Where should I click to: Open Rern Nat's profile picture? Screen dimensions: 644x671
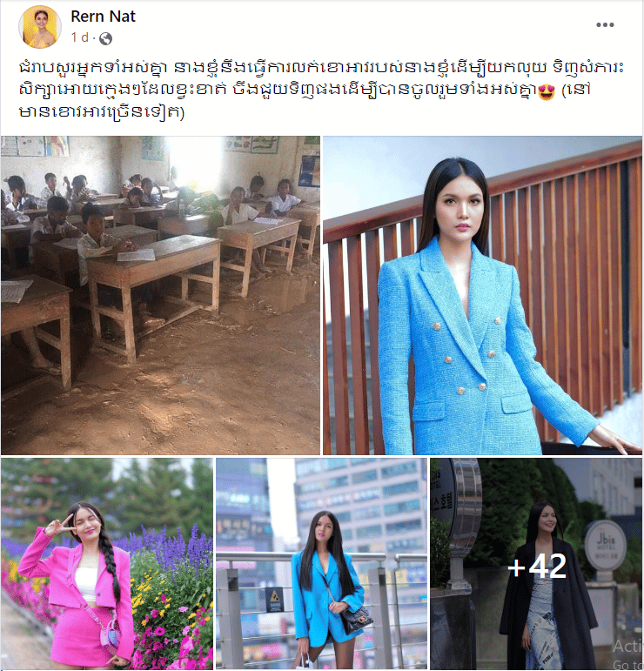pyautogui.click(x=40, y=27)
